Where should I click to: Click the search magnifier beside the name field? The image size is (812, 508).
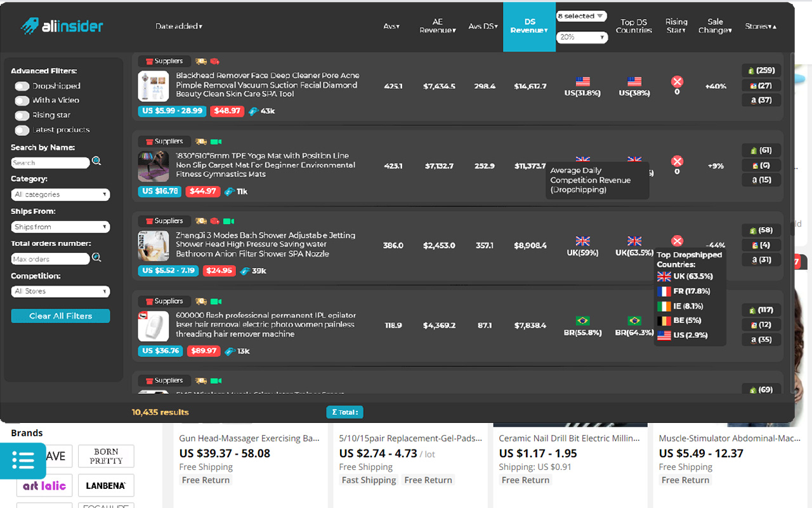pos(96,161)
